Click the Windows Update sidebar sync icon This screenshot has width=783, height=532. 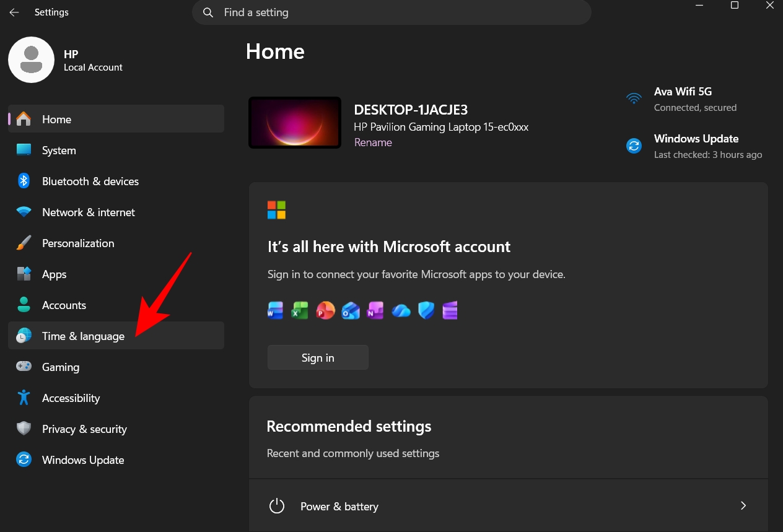[x=24, y=460]
